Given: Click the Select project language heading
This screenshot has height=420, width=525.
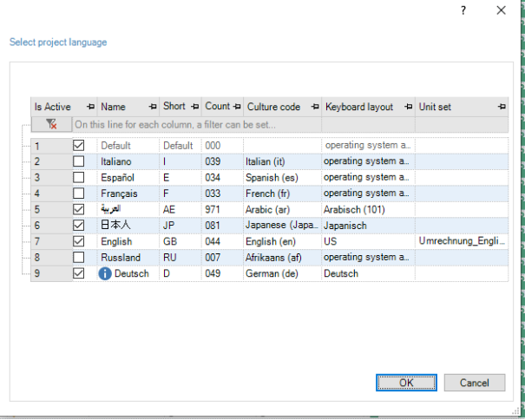Looking at the screenshot, I should click(x=58, y=43).
